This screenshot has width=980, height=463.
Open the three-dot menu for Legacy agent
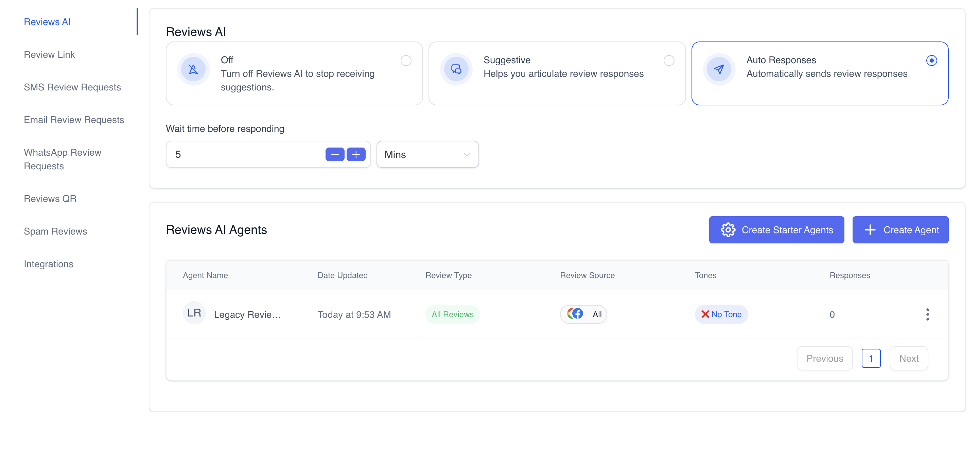click(x=927, y=315)
